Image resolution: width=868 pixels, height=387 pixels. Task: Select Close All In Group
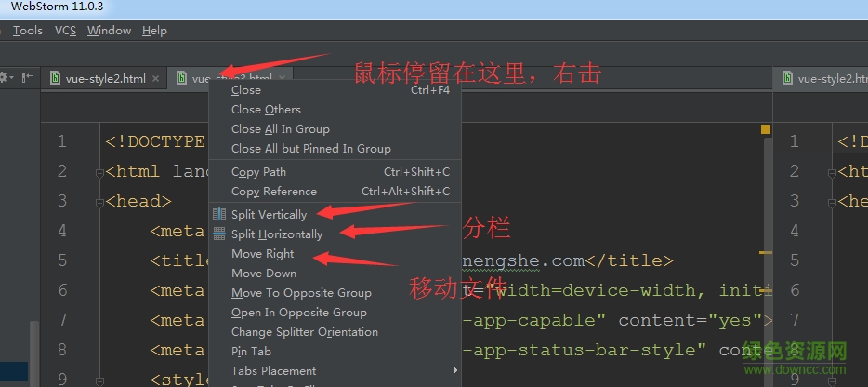[x=335, y=128]
